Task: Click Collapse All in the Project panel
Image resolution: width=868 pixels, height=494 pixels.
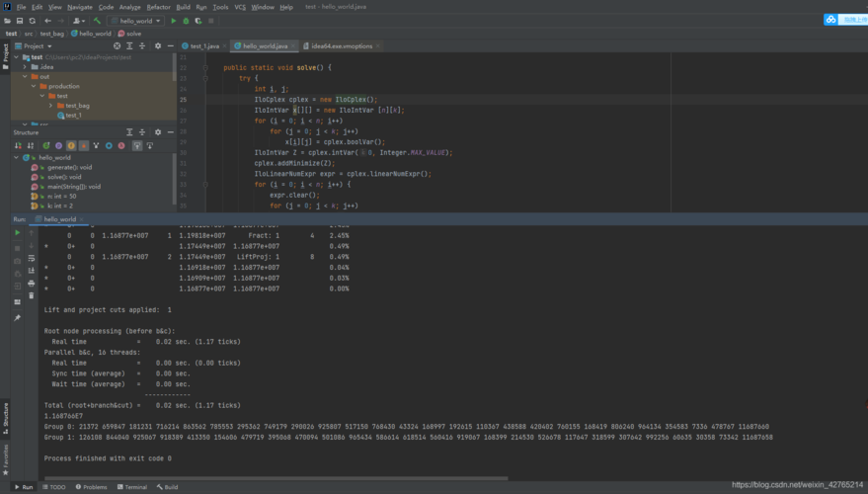Action: tap(142, 46)
